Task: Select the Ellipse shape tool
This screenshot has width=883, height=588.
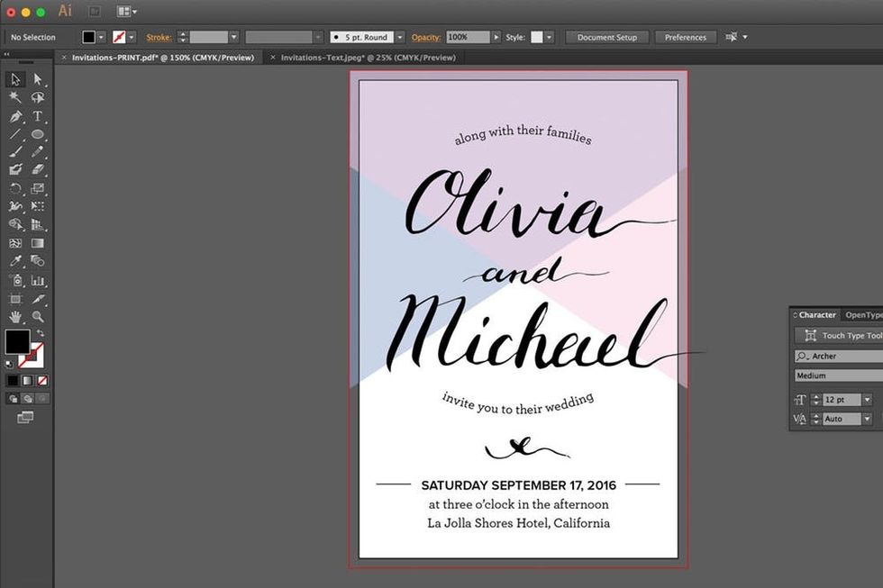Action: tap(38, 134)
